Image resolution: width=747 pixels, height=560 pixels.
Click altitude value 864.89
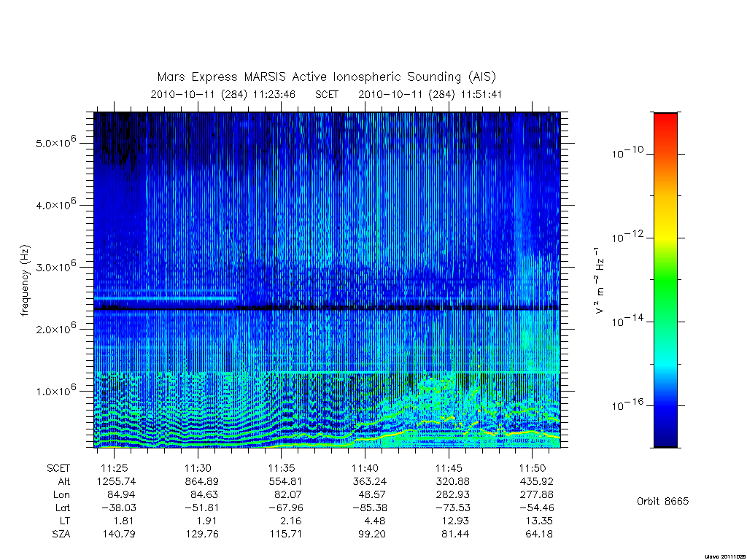(x=201, y=481)
